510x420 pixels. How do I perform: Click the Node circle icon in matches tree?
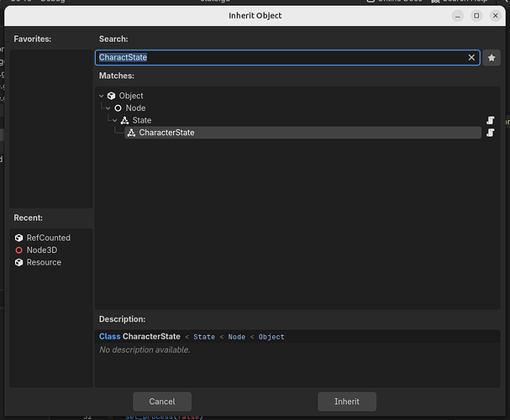[118, 108]
